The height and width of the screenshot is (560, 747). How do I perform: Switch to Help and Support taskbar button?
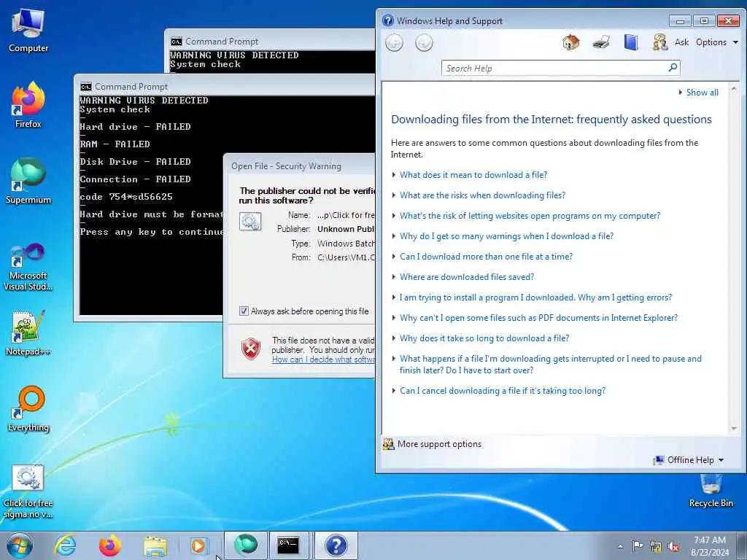click(336, 545)
